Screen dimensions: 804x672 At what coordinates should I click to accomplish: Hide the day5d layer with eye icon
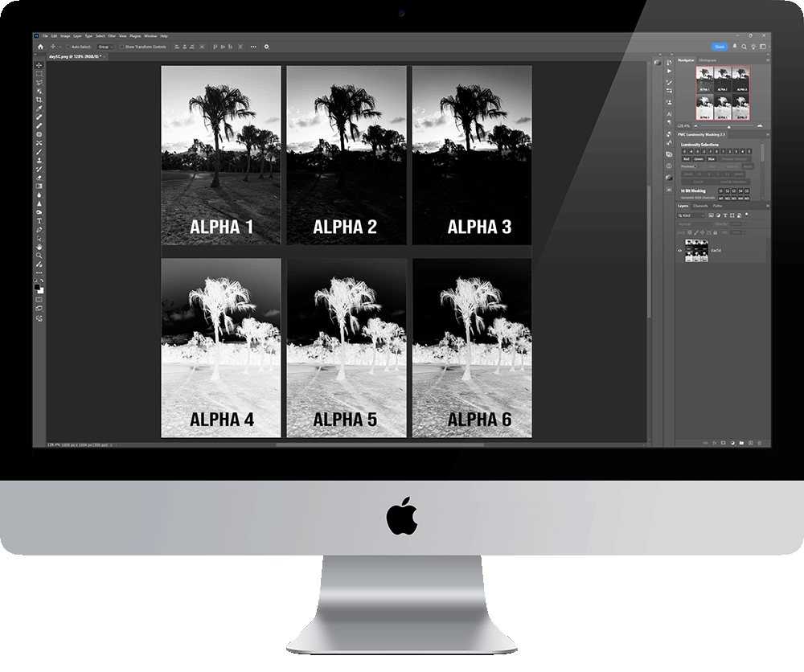click(680, 250)
